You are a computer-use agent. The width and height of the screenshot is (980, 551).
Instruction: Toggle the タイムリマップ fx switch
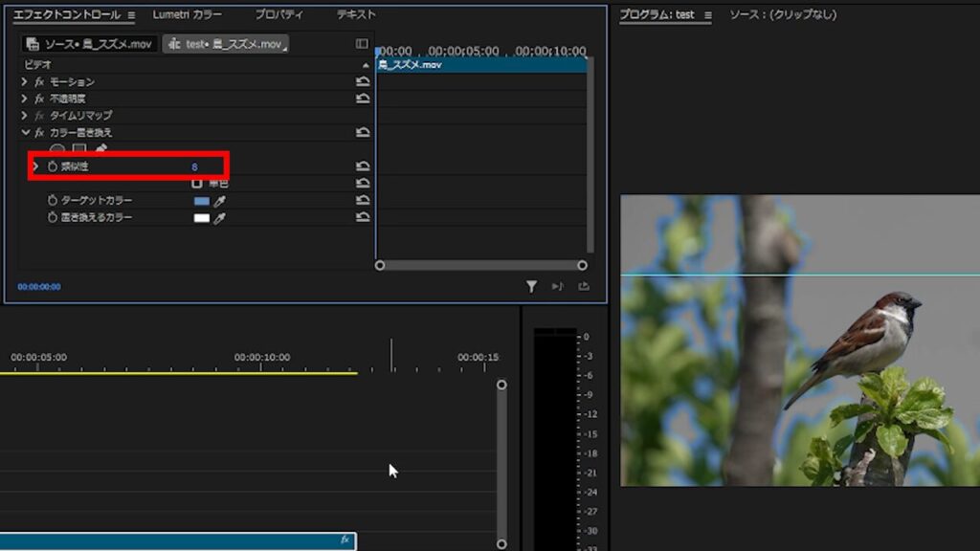click(x=39, y=116)
